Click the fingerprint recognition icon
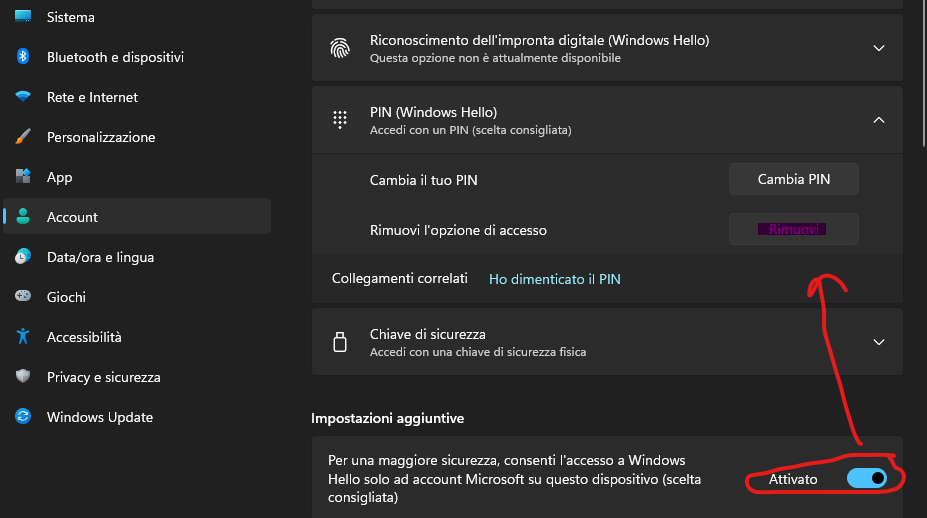This screenshot has height=518, width=927. coord(339,48)
